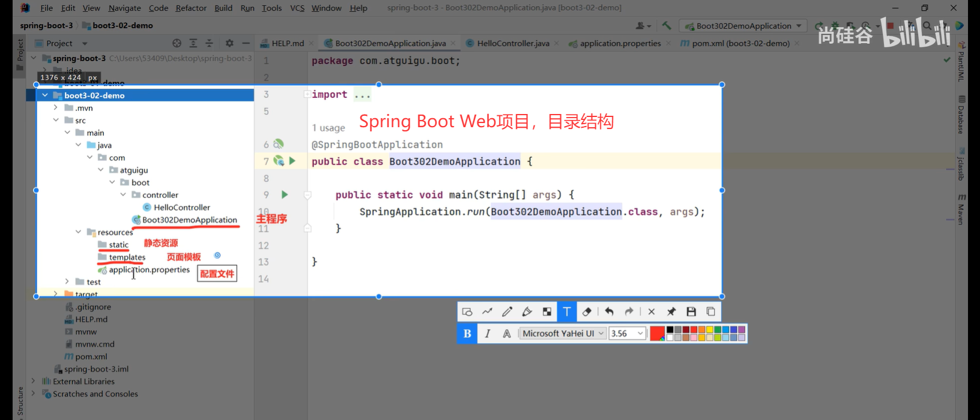Select HelloController in project tree

[182, 207]
